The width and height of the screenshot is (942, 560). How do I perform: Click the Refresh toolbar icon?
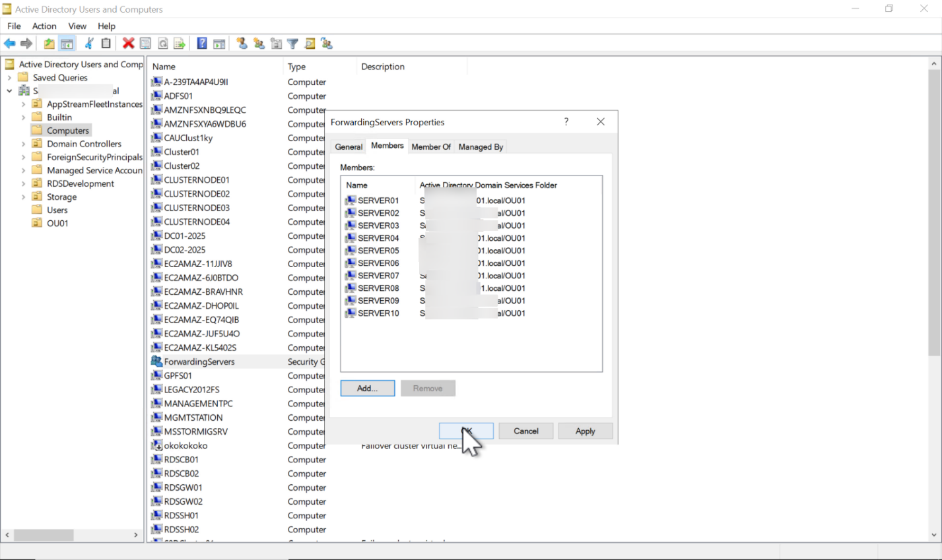(x=162, y=44)
